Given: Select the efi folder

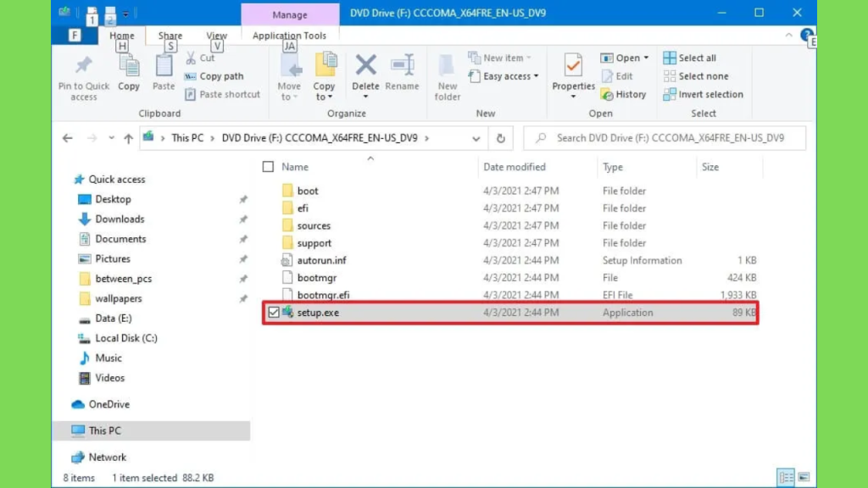Looking at the screenshot, I should coord(303,208).
